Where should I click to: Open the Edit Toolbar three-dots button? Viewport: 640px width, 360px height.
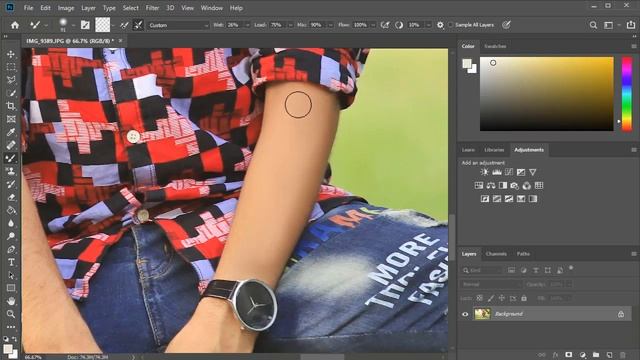[x=11, y=327]
